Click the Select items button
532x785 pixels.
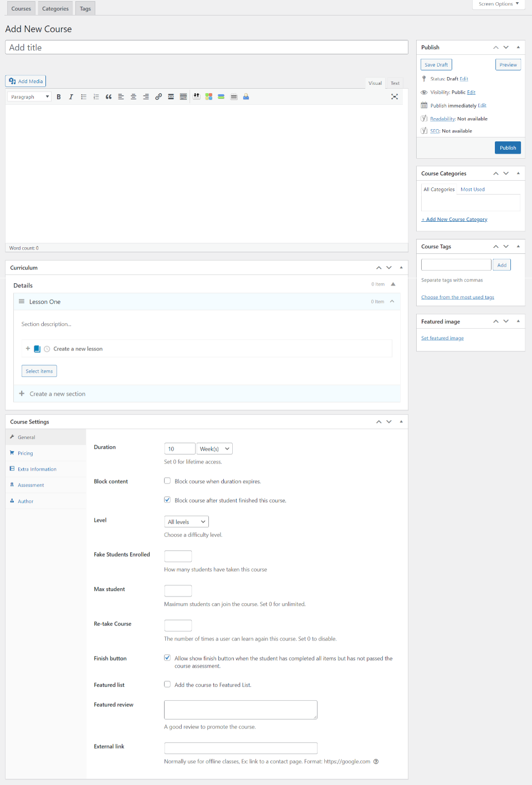(x=39, y=371)
